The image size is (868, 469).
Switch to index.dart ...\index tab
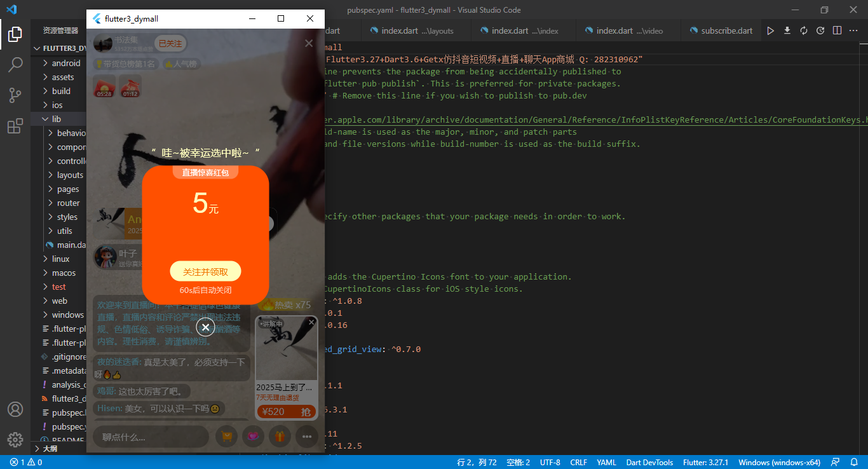pos(524,31)
